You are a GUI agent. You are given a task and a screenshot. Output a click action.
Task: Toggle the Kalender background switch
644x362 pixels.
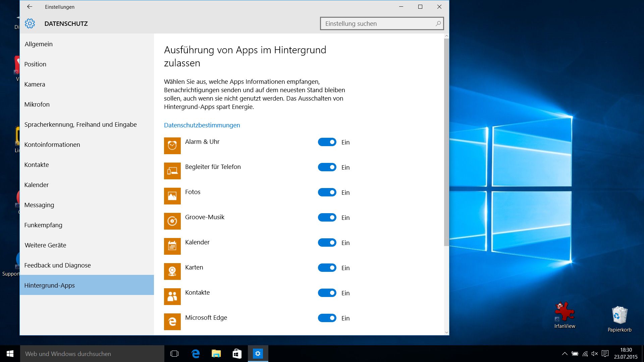tap(327, 243)
